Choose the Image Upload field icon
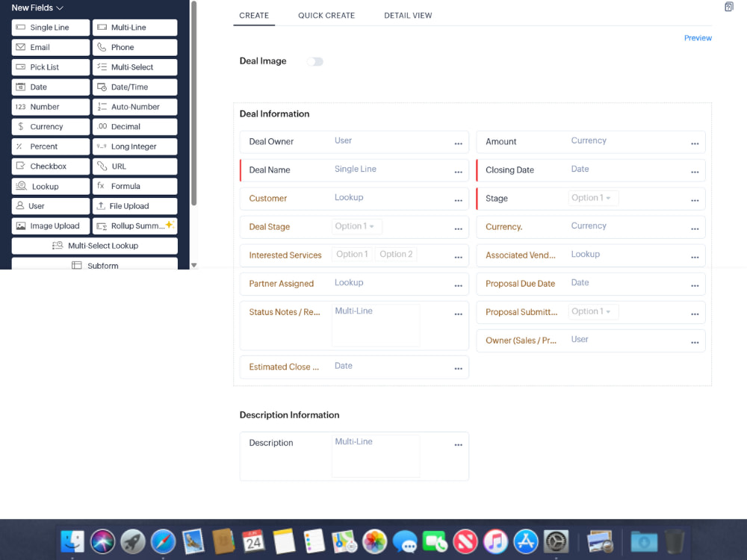Image resolution: width=747 pixels, height=560 pixels. pos(20,226)
